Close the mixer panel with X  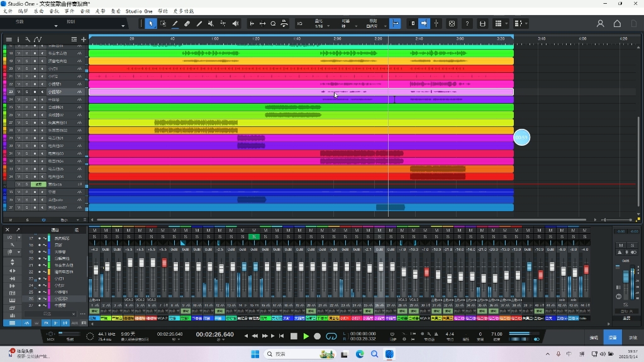[8, 230]
